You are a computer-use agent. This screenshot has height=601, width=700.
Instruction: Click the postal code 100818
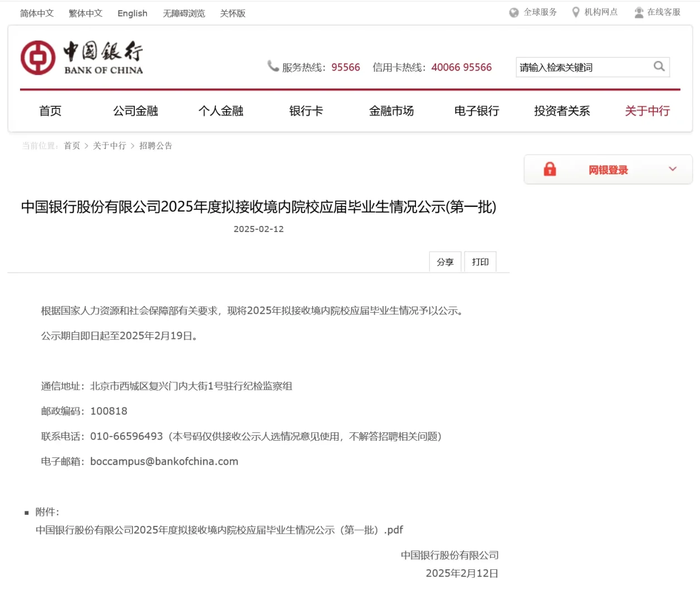[109, 411]
